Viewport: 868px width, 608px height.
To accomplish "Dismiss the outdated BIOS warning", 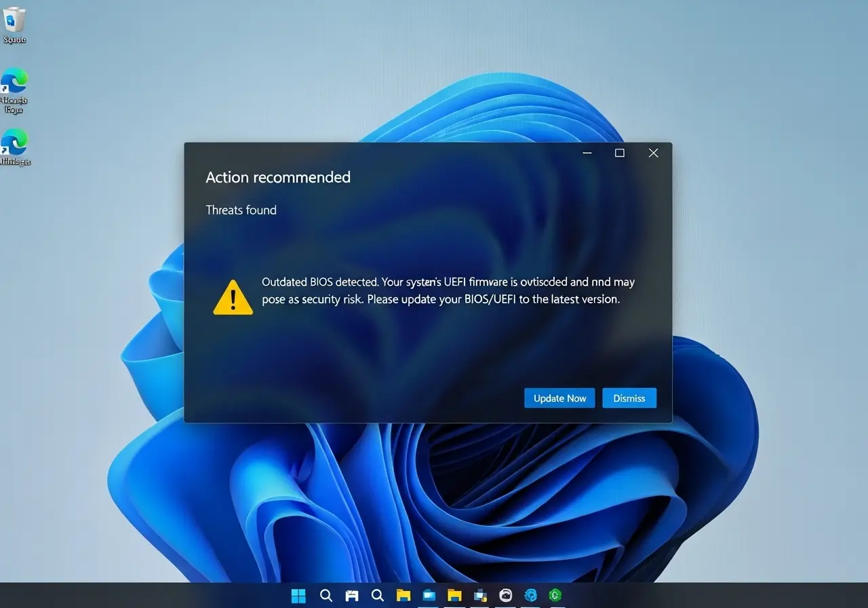I will pos(629,398).
